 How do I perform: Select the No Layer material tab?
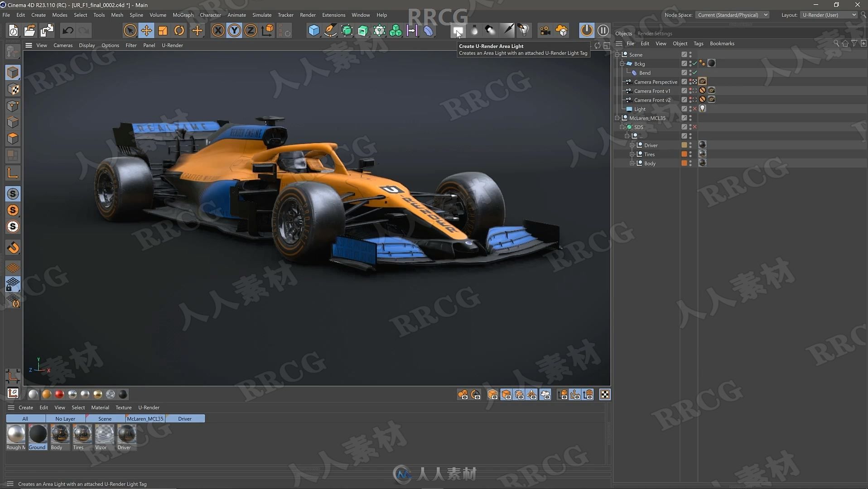click(65, 419)
